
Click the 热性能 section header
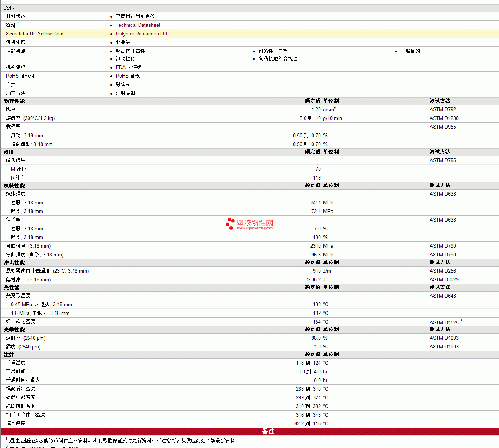[x=12, y=287]
